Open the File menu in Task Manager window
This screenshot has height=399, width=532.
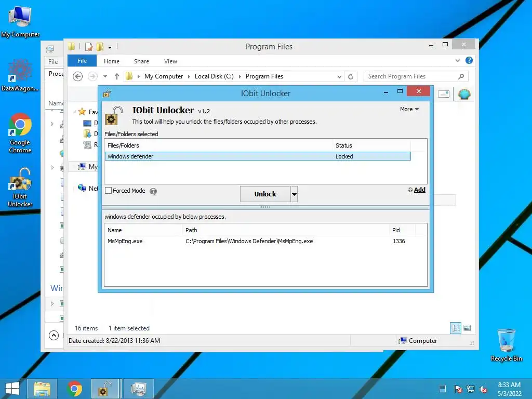(x=53, y=61)
